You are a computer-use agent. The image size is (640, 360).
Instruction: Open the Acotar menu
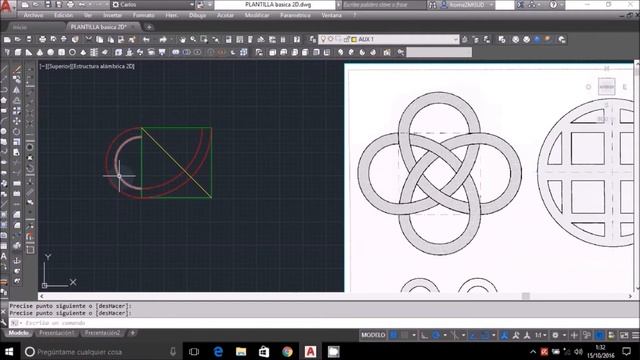[225, 15]
